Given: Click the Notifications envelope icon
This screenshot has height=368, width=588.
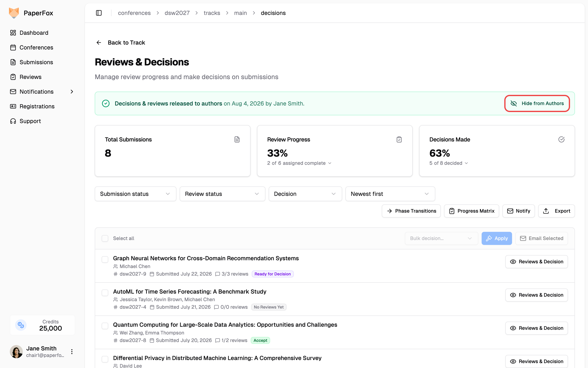Looking at the screenshot, I should pyautogui.click(x=13, y=92).
